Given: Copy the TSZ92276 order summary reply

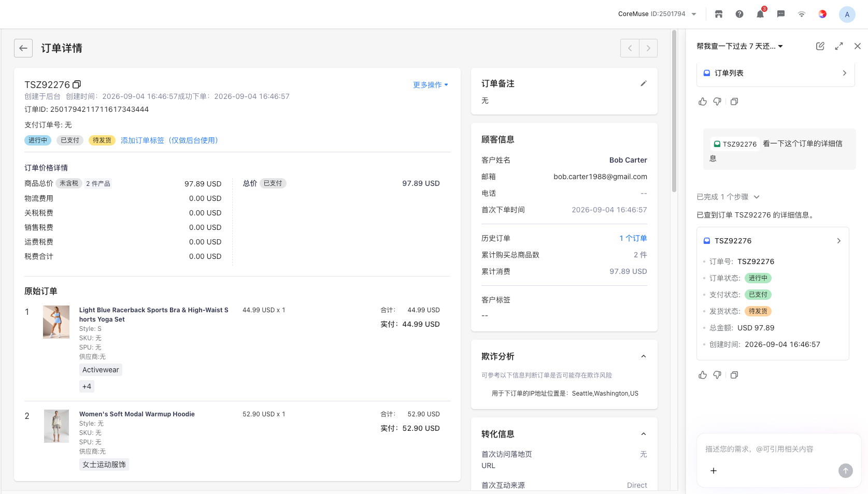Looking at the screenshot, I should click(734, 375).
